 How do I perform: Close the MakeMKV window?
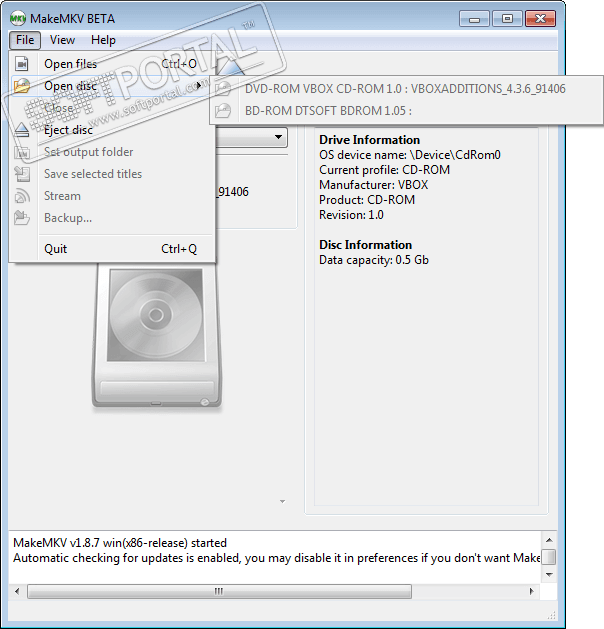pyautogui.click(x=540, y=19)
